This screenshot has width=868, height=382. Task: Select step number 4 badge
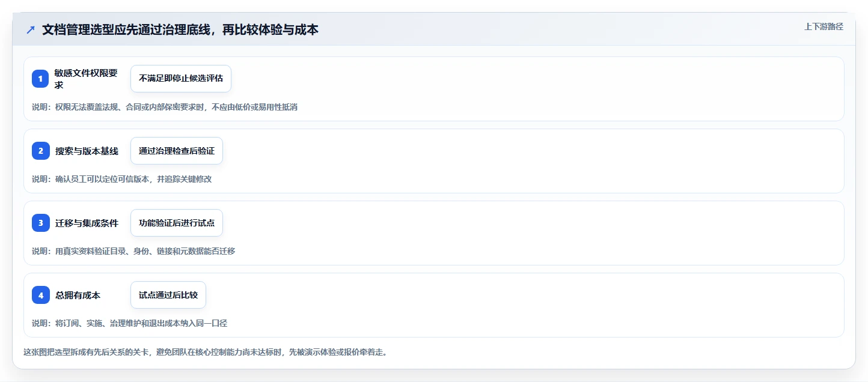(x=40, y=295)
